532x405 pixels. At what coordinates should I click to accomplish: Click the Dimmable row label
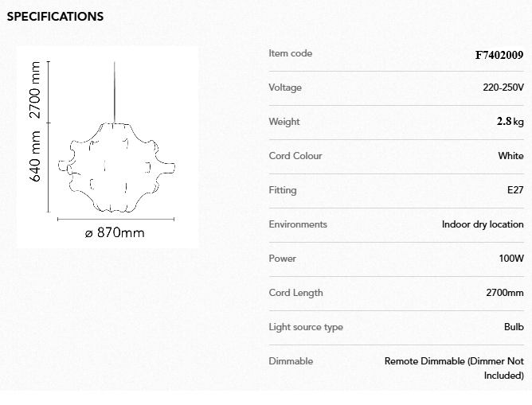291,361
